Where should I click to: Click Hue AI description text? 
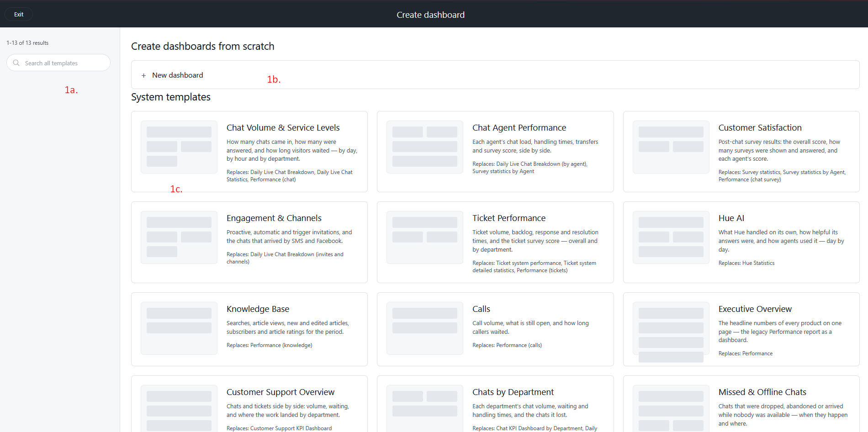click(781, 241)
